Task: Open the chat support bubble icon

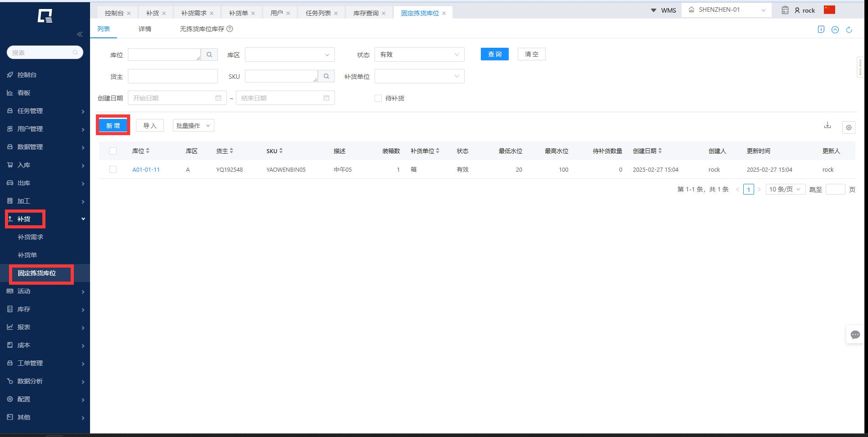Action: click(x=855, y=335)
